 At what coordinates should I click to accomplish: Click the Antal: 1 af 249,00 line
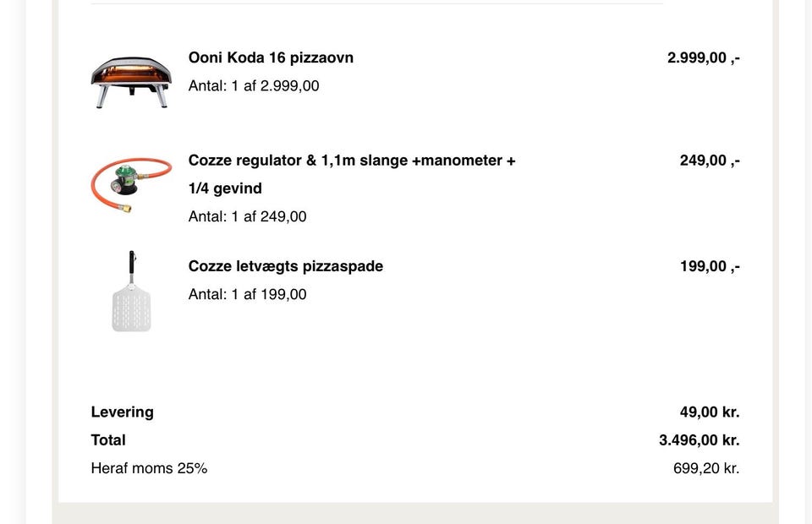tap(248, 216)
